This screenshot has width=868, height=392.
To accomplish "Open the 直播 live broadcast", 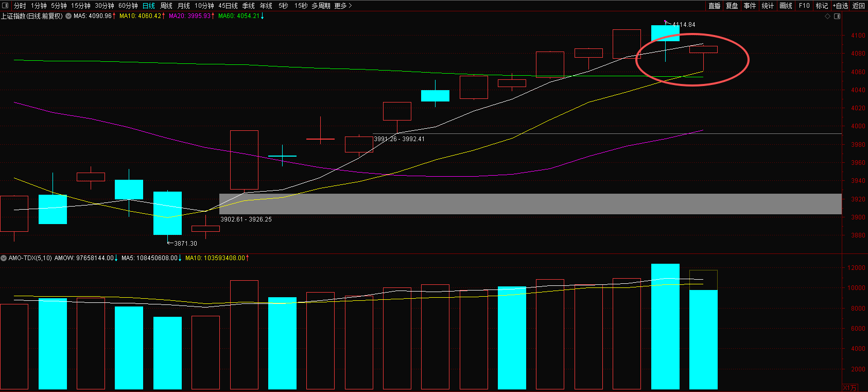I will click(x=714, y=6).
